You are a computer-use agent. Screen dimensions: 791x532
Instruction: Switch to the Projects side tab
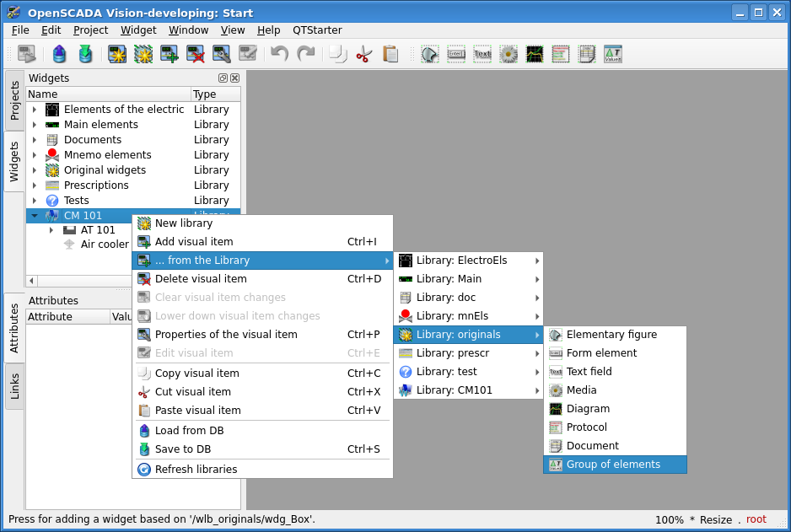(14, 100)
